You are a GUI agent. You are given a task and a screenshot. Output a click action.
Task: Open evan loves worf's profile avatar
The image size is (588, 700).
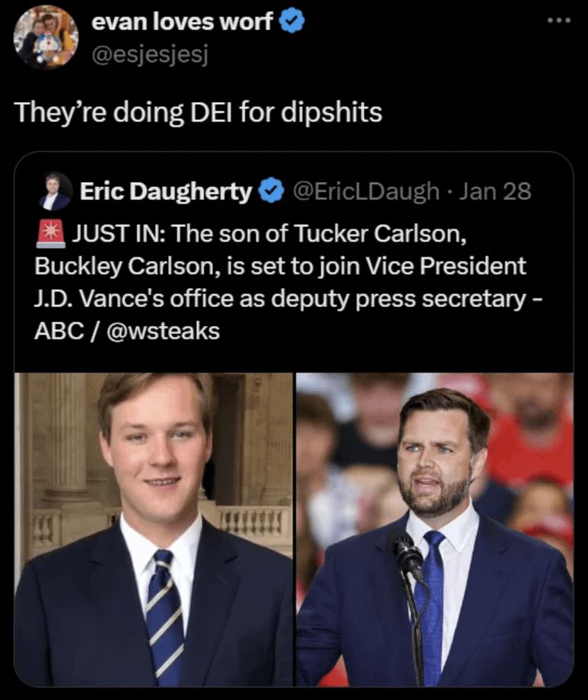tap(46, 37)
